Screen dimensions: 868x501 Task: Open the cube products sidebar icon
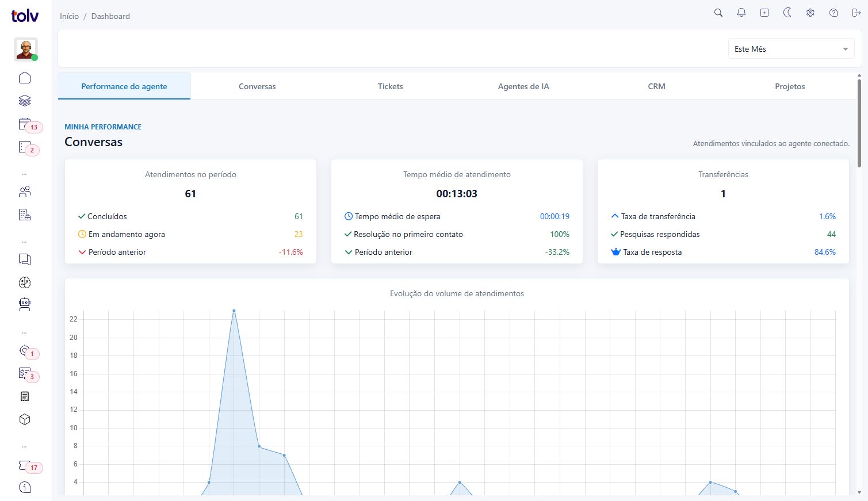(25, 419)
